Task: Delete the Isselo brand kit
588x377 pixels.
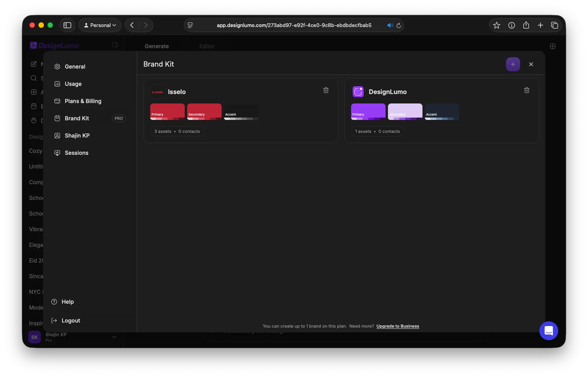Action: 326,90
